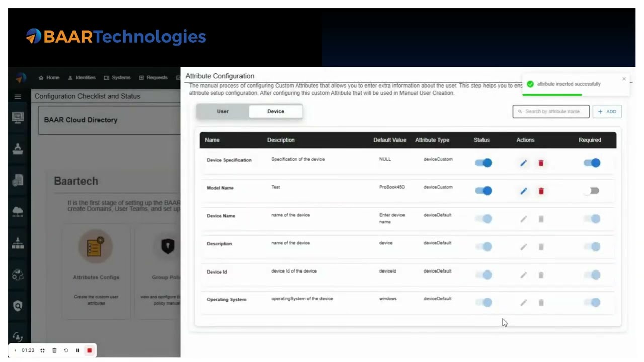
Task: Click the cloud network sidebar icon
Action: click(x=18, y=212)
